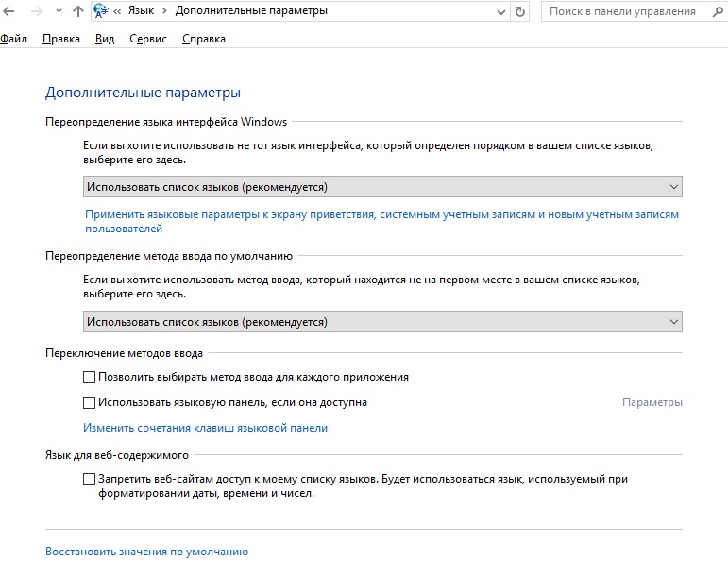
Task: Click the Up one level arrow
Action: tap(78, 12)
